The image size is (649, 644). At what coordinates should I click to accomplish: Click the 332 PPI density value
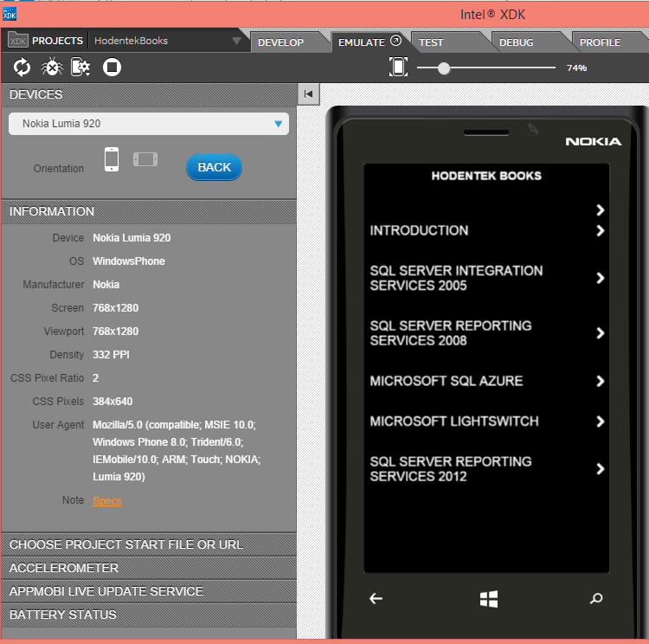pos(111,355)
